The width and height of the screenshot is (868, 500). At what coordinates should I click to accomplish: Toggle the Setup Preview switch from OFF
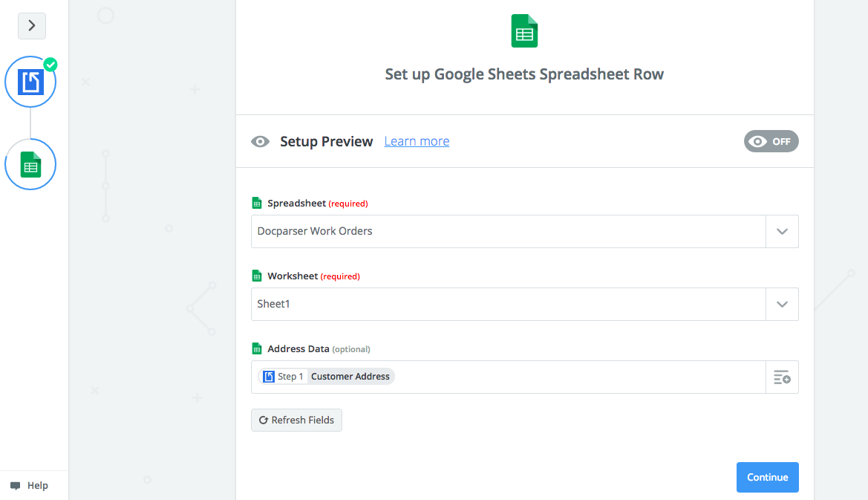771,141
